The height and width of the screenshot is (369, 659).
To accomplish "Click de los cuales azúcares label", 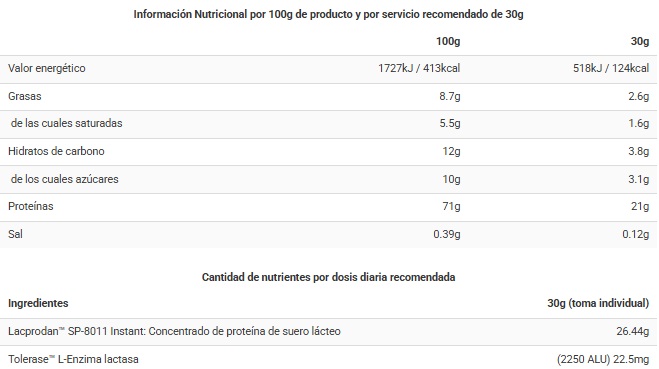I will (65, 179).
